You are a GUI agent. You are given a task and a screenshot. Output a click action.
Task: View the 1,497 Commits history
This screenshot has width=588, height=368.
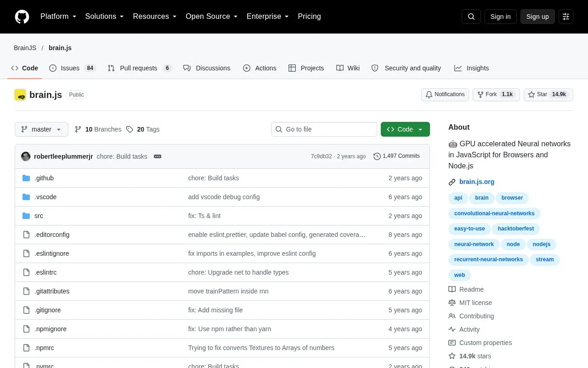pos(396,156)
